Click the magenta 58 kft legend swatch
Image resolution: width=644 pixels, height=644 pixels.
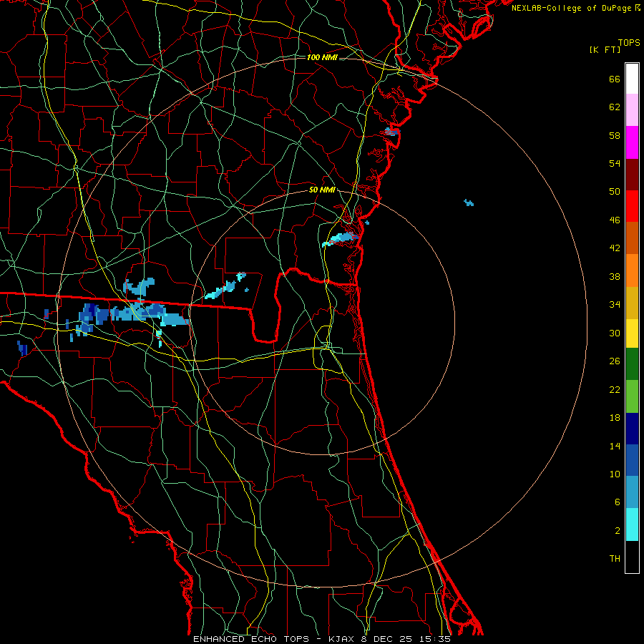pyautogui.click(x=632, y=142)
